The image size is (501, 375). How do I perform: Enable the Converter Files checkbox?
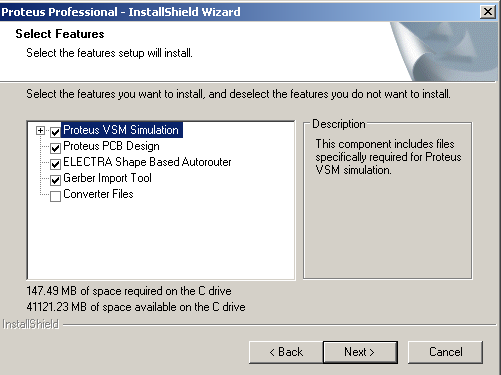[x=55, y=196]
